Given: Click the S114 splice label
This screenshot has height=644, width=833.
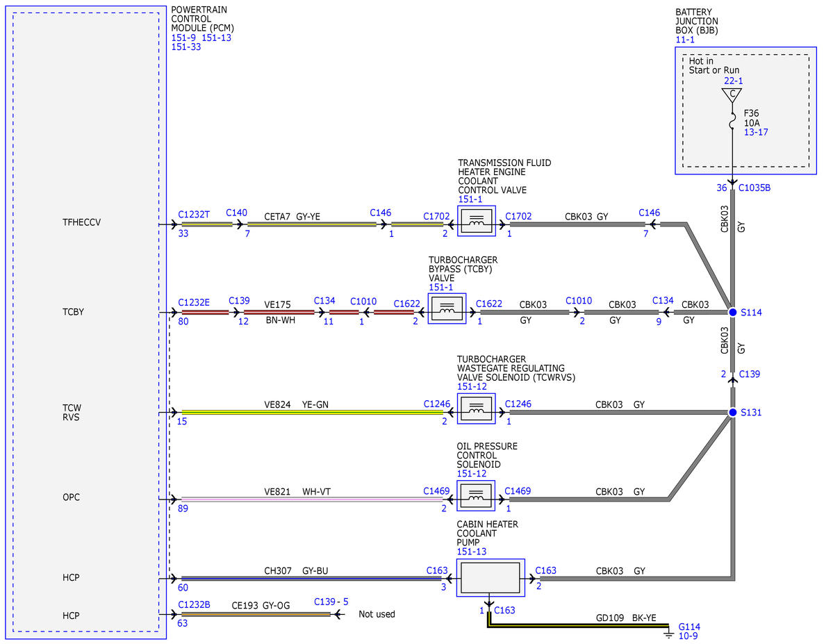Looking at the screenshot, I should (x=751, y=313).
